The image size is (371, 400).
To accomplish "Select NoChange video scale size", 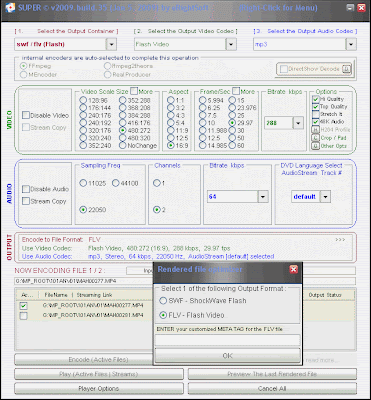I will coord(123,145).
